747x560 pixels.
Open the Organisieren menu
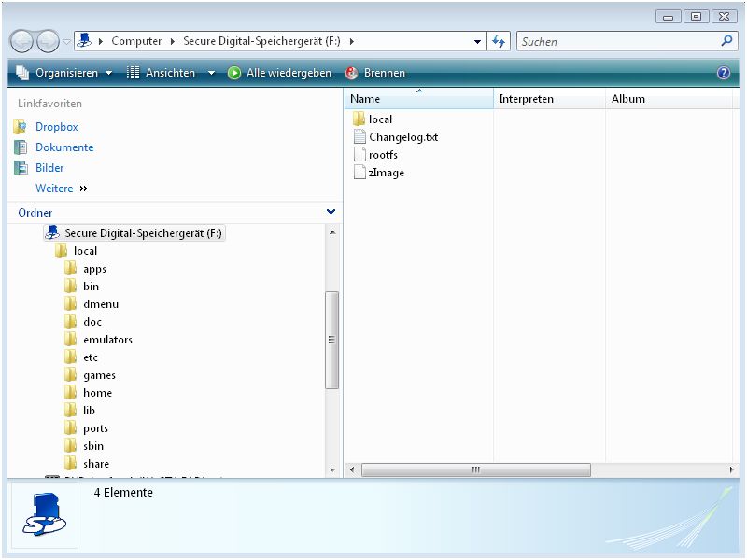coord(65,73)
